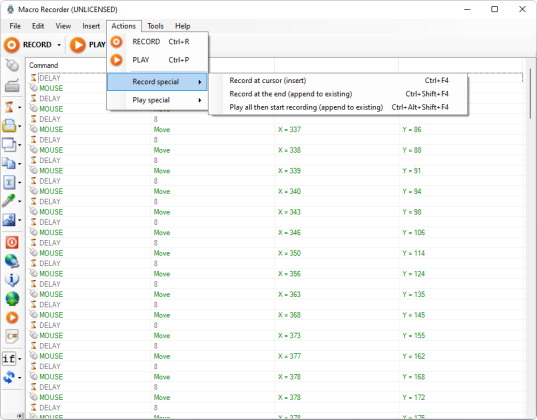Screen dimensions: 537x420
Task: Select the MOUSE row with X = 337
Action: [275, 129]
